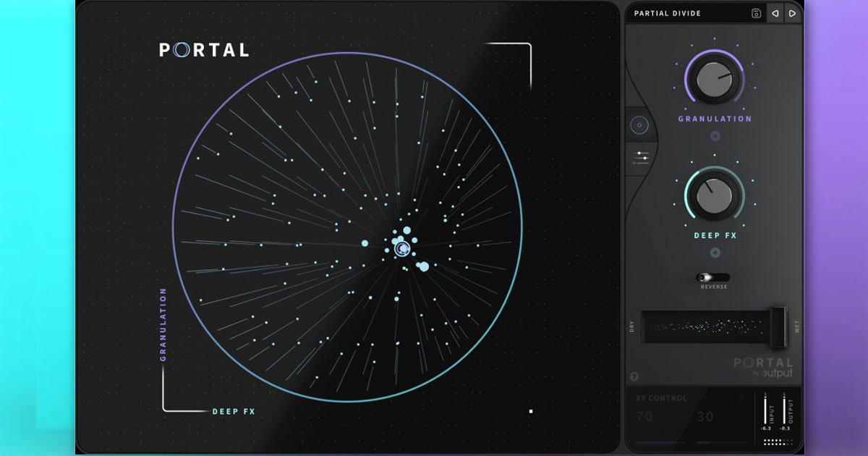Click the Deep FX axis label
Viewport: 868px width, 456px height.
(234, 411)
